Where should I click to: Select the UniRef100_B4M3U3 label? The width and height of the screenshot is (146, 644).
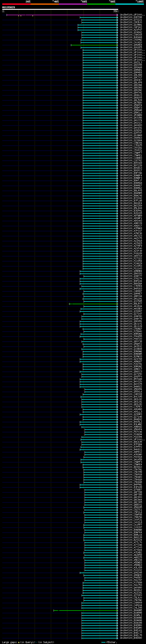131,289
